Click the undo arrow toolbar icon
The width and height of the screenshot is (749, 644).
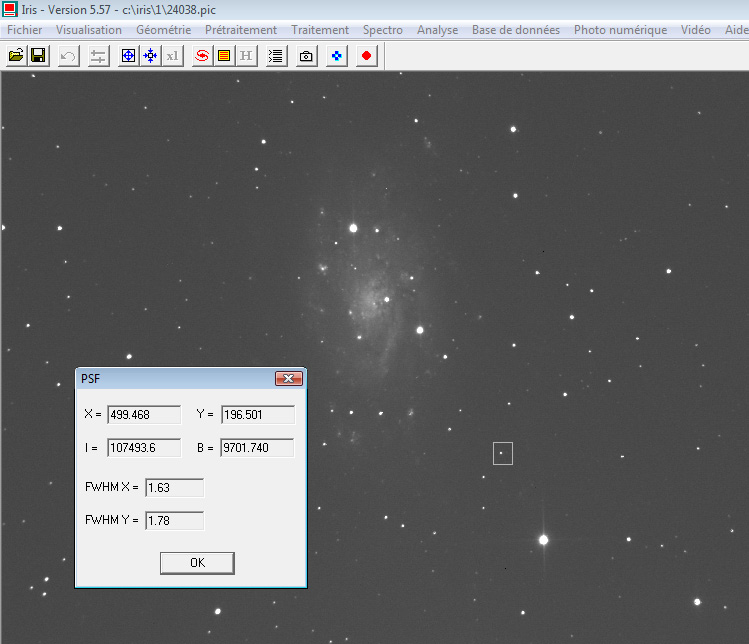69,56
